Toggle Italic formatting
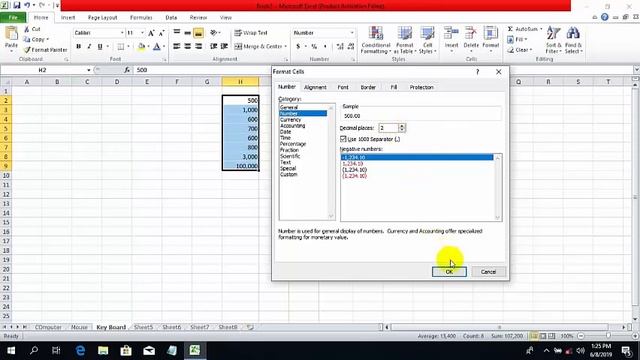 click(89, 47)
